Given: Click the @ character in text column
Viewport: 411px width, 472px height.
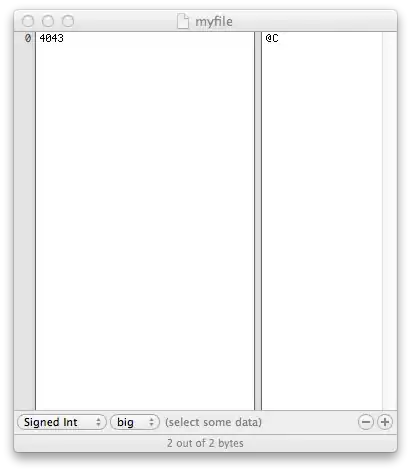Looking at the screenshot, I should pyautogui.click(x=269, y=38).
